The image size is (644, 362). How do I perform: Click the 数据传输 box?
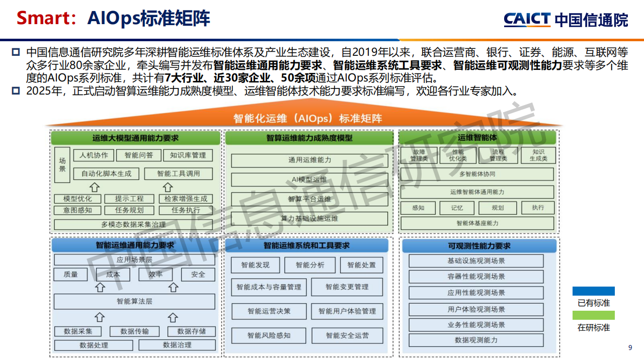135,331
